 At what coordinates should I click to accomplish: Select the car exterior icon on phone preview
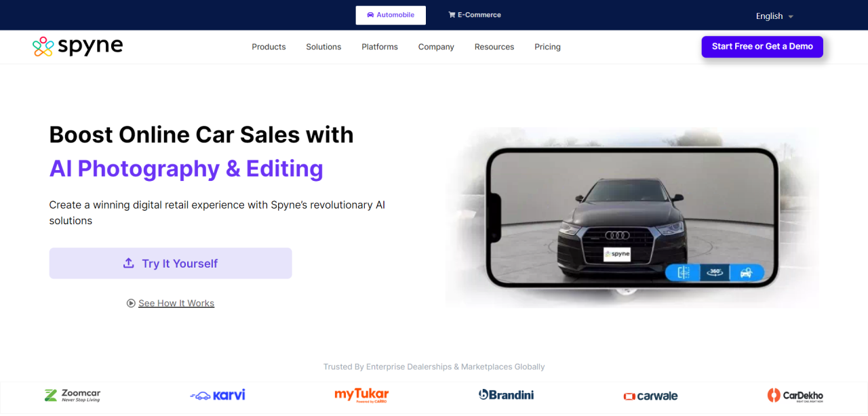click(746, 272)
